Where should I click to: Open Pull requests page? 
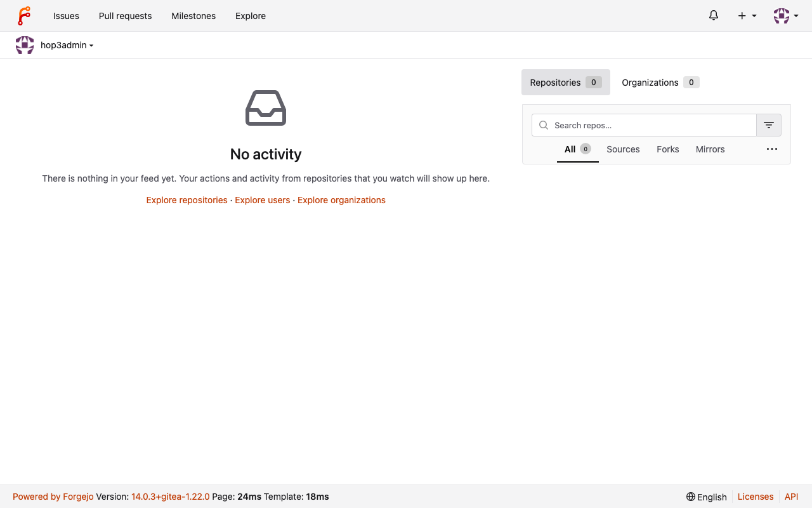tap(125, 16)
